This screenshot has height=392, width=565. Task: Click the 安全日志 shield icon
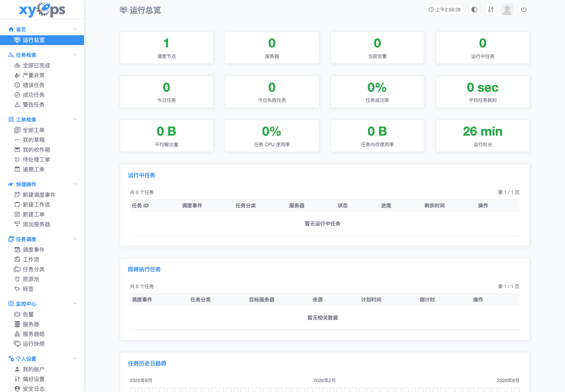17,389
